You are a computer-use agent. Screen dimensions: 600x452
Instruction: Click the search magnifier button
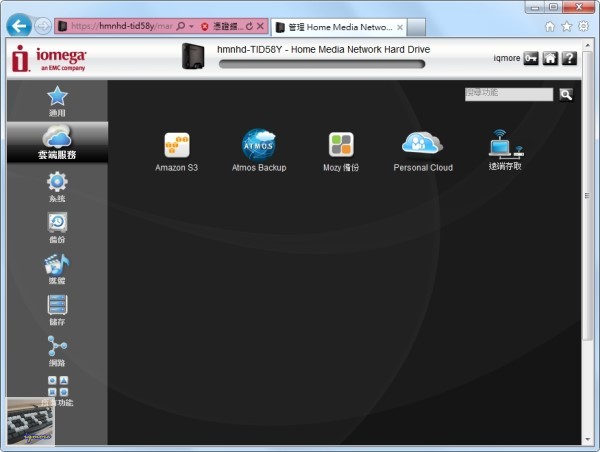(566, 95)
